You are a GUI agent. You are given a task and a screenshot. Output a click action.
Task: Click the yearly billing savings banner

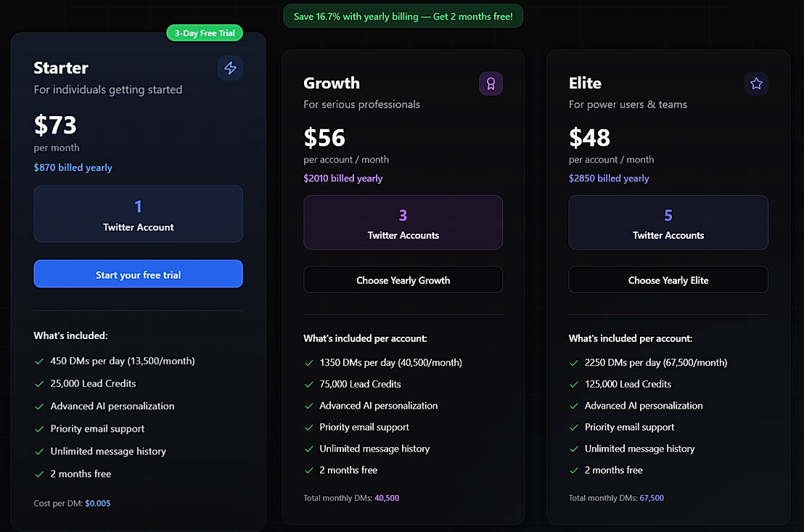coord(403,16)
